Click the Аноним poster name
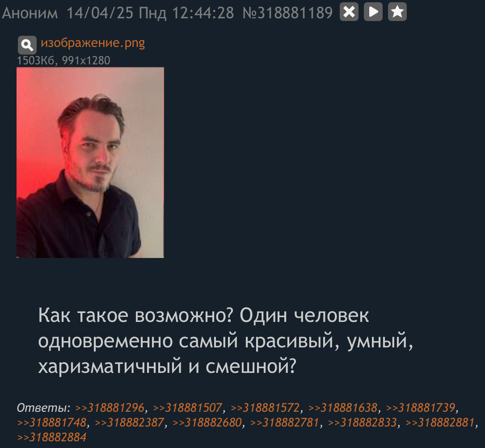The height and width of the screenshot is (448, 485). pyautogui.click(x=30, y=13)
